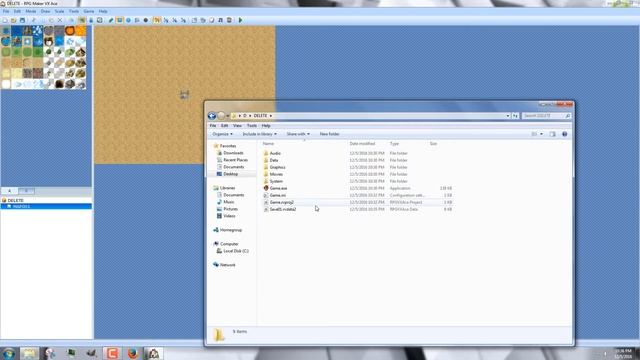Open Firefox from the taskbar
Viewport: 640px width, 360px height.
coord(133,353)
